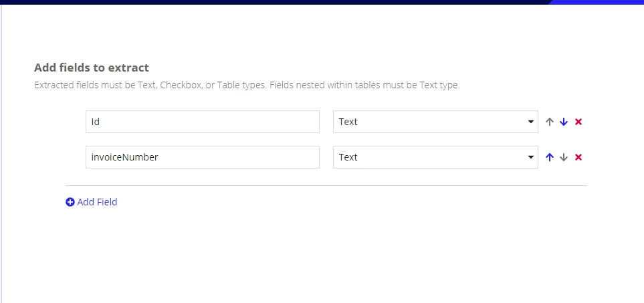Move the invoiceNumber field up
The height and width of the screenshot is (303, 644).
550,157
